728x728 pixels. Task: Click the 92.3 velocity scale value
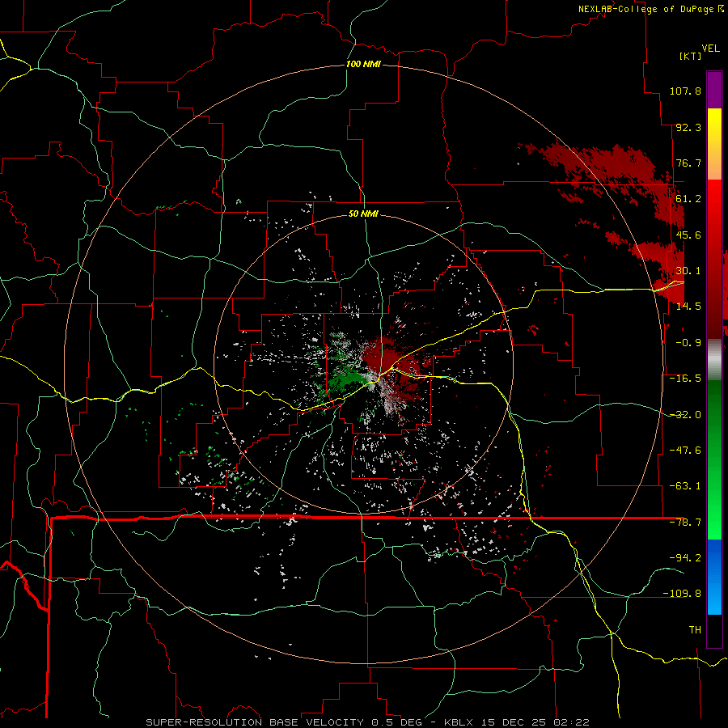pos(688,127)
